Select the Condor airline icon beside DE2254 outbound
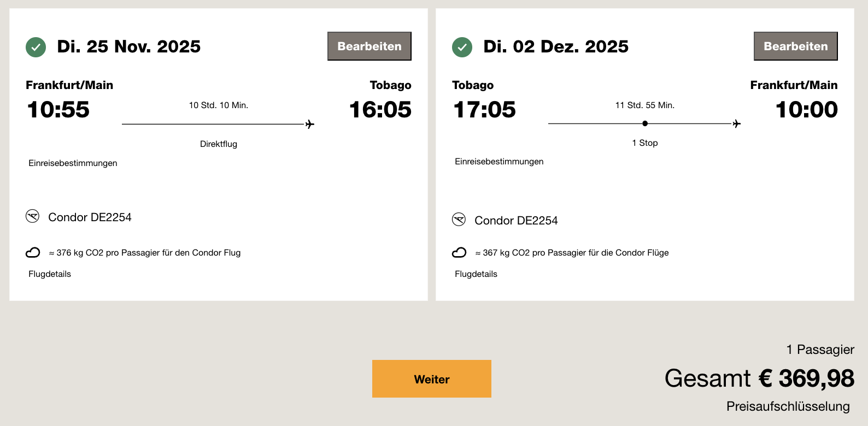The width and height of the screenshot is (868, 426). tap(33, 216)
